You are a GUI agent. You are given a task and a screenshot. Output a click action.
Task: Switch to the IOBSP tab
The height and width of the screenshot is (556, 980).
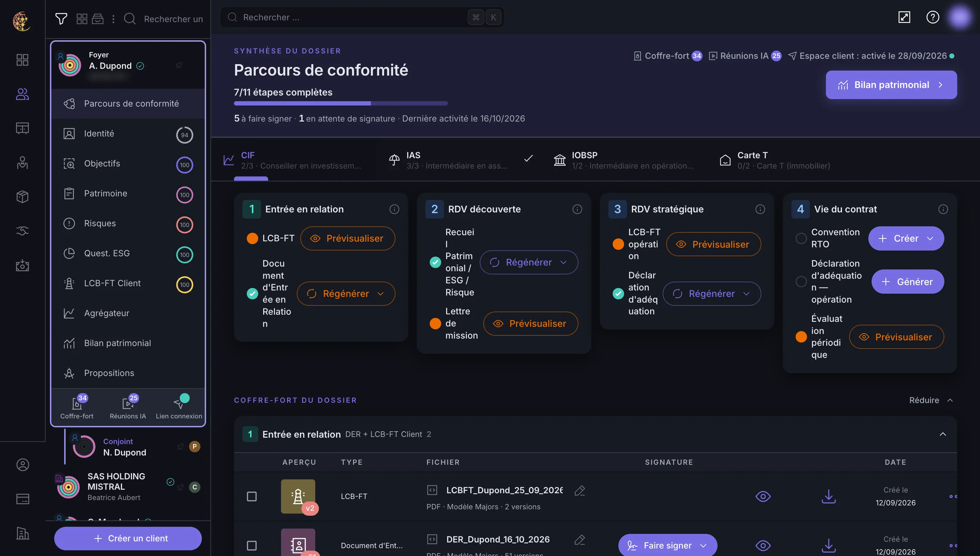coord(625,160)
